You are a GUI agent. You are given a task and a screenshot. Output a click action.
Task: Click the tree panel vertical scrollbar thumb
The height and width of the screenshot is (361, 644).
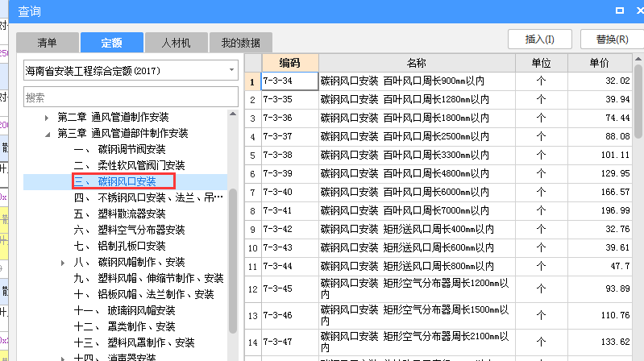pyautogui.click(x=233, y=261)
